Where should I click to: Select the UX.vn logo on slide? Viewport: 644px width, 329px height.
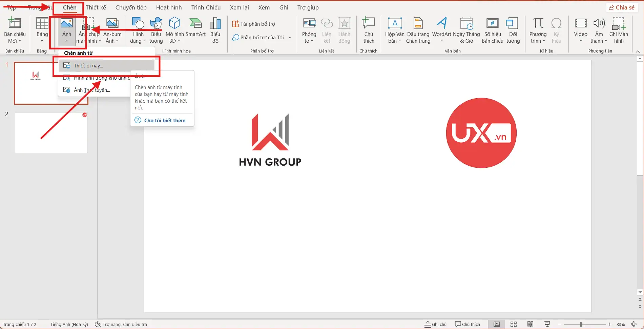481,133
